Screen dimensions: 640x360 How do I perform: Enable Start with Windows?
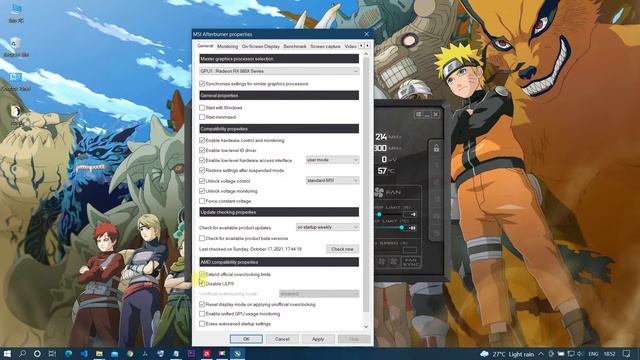[202, 108]
